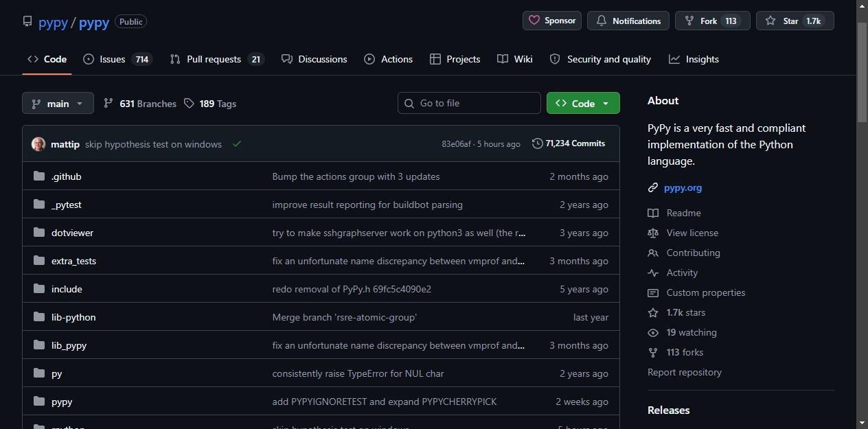The width and height of the screenshot is (868, 429).
Task: Click mattip's avatar image
Action: click(x=38, y=144)
